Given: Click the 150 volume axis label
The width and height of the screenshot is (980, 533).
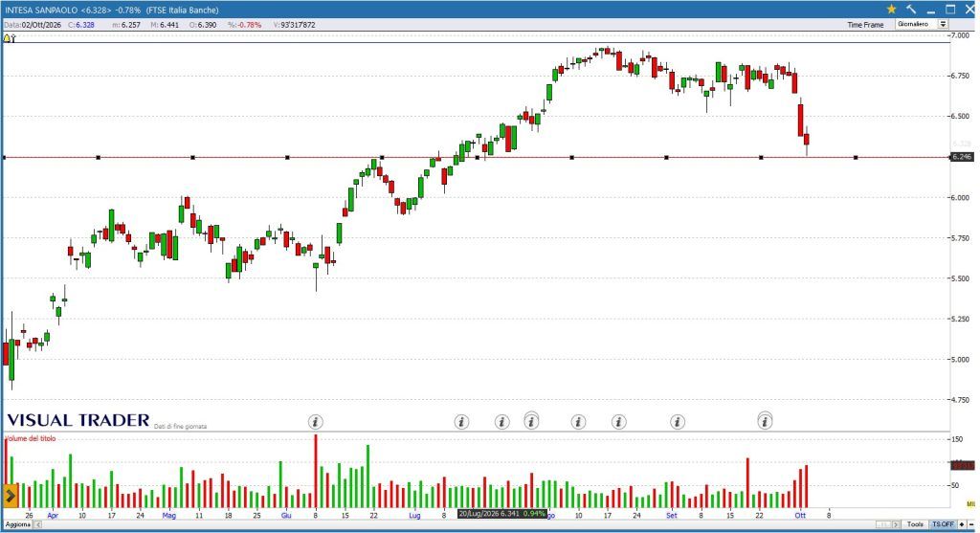Looking at the screenshot, I should pyautogui.click(x=957, y=439).
